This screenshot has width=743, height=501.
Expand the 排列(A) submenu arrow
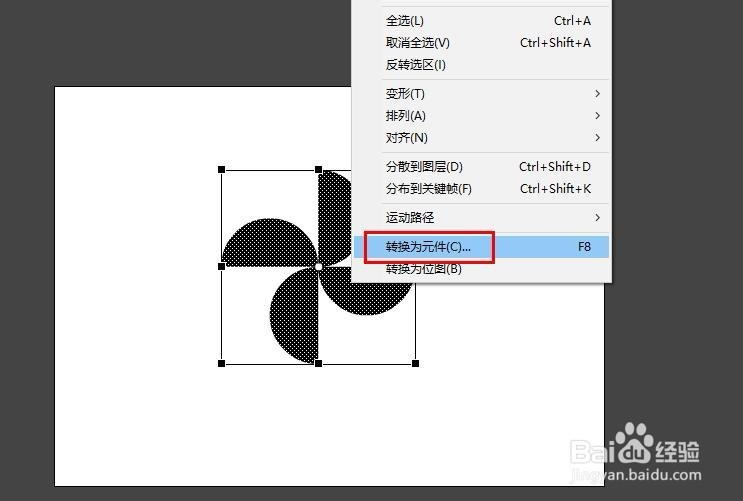tap(597, 116)
